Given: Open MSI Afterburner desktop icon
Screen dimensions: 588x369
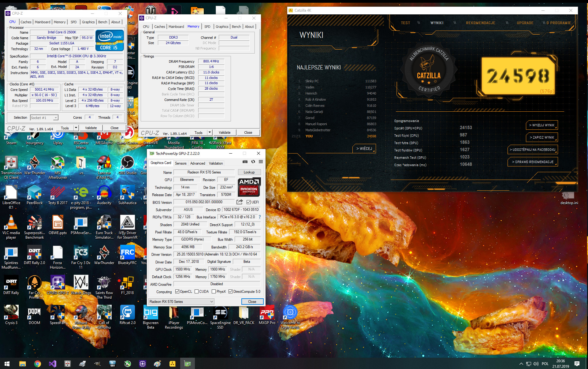Looking at the screenshot, I should 58,167.
